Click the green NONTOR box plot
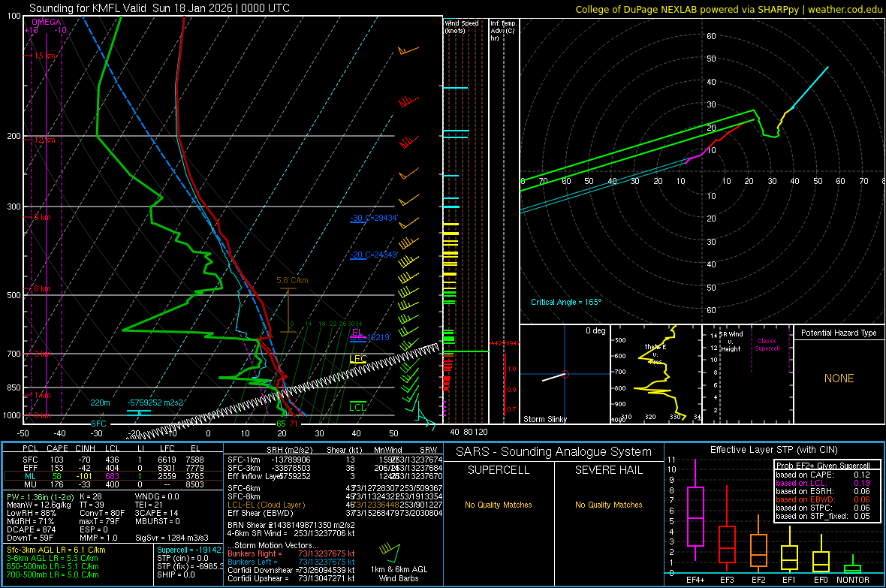The height and width of the screenshot is (588, 886). click(x=853, y=565)
